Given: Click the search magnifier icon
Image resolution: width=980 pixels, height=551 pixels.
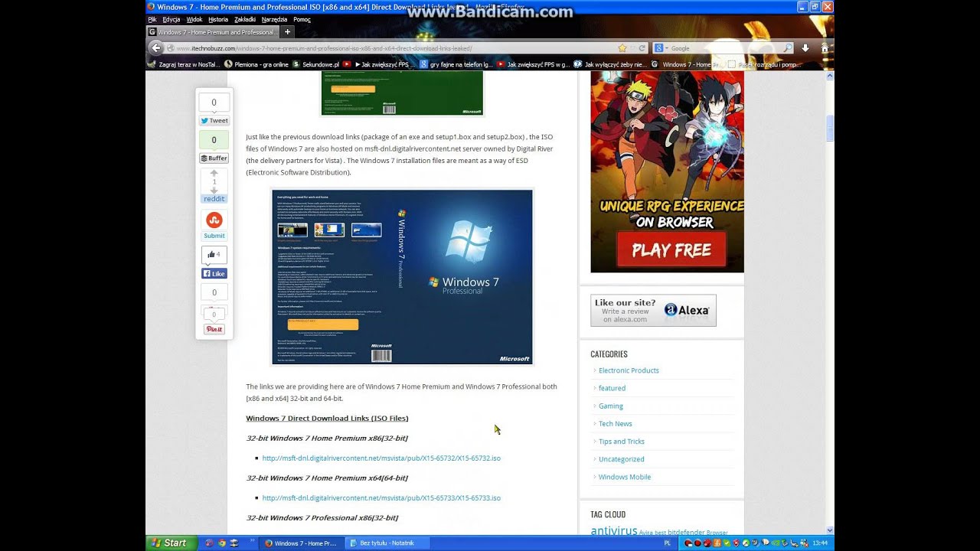Looking at the screenshot, I should pyautogui.click(x=788, y=47).
